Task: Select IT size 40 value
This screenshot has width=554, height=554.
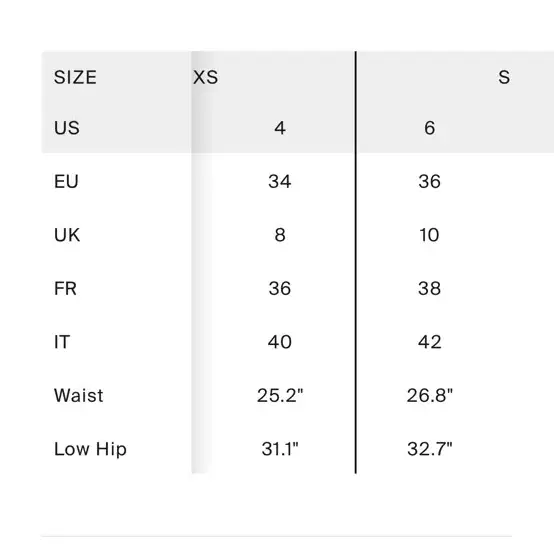Action: (x=279, y=342)
